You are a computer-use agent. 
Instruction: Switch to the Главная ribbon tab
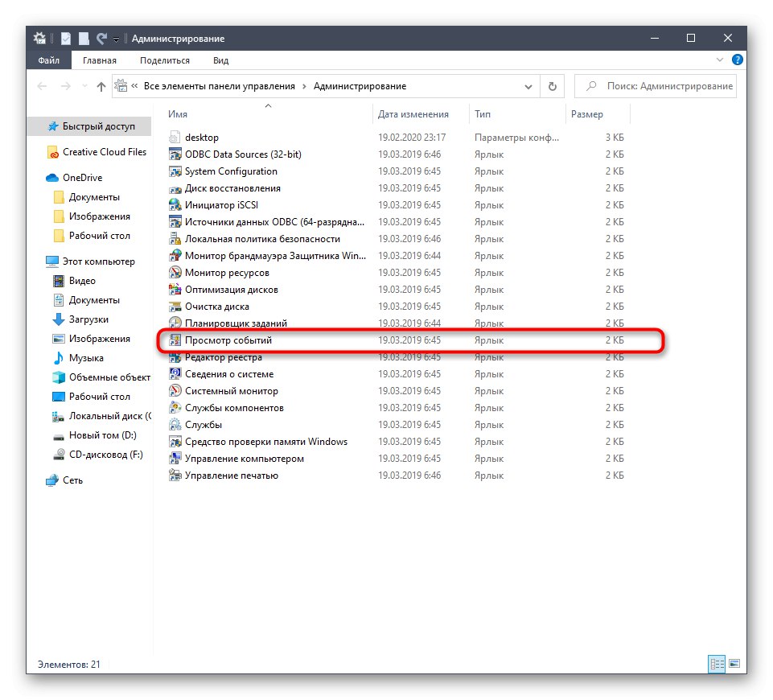pyautogui.click(x=100, y=60)
